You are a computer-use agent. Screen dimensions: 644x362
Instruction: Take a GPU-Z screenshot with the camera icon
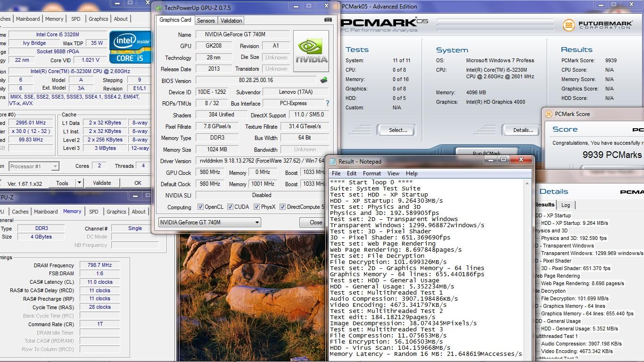tap(328, 20)
